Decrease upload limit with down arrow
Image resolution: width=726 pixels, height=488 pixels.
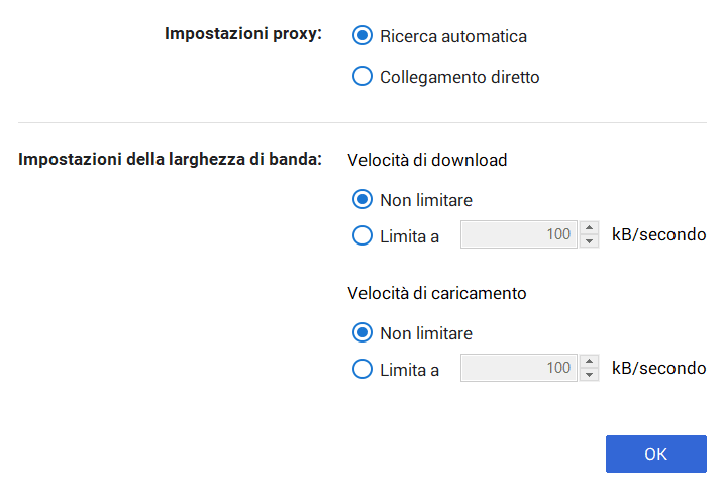[x=590, y=376]
